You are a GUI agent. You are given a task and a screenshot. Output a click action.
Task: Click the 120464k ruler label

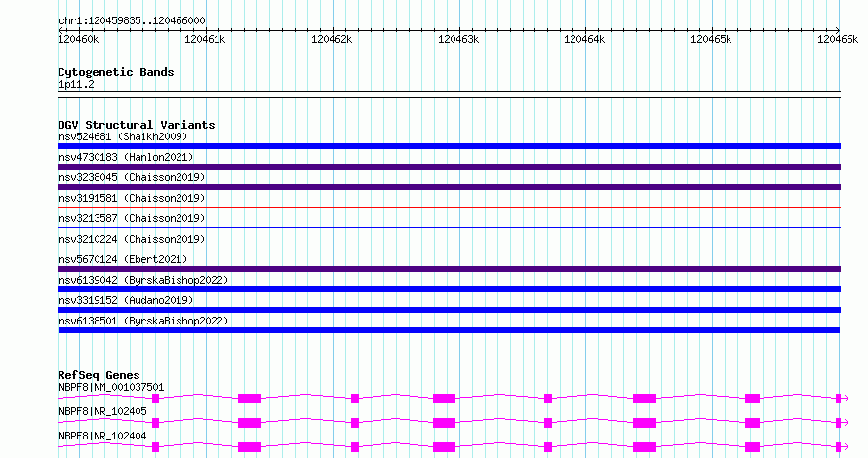pos(584,39)
